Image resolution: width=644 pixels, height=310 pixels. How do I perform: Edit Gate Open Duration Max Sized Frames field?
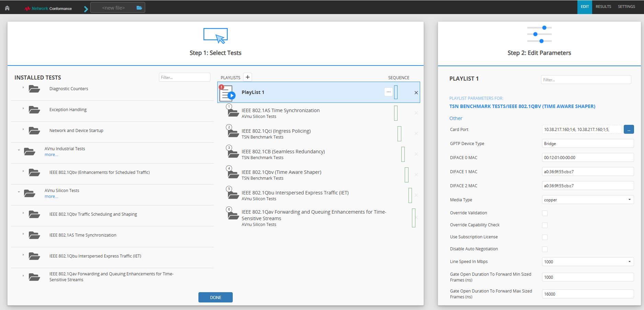[588, 294]
